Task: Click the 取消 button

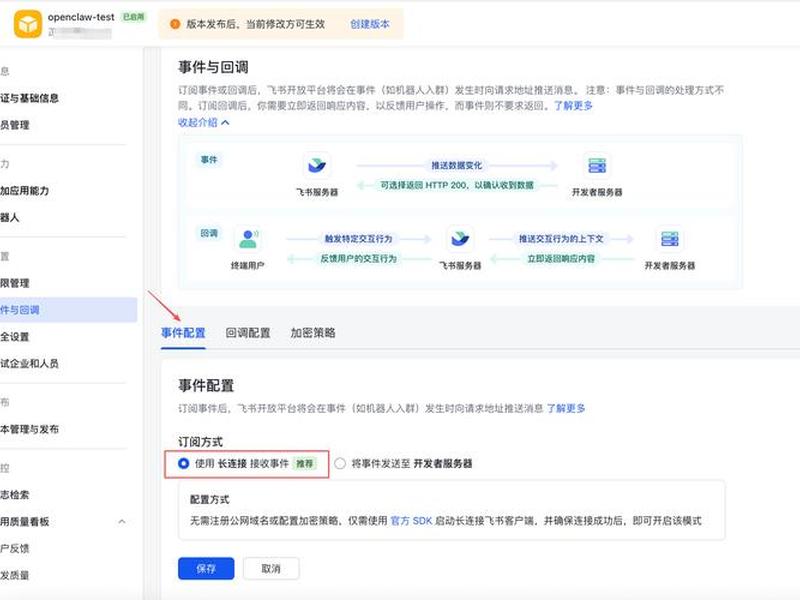Action: click(x=271, y=568)
